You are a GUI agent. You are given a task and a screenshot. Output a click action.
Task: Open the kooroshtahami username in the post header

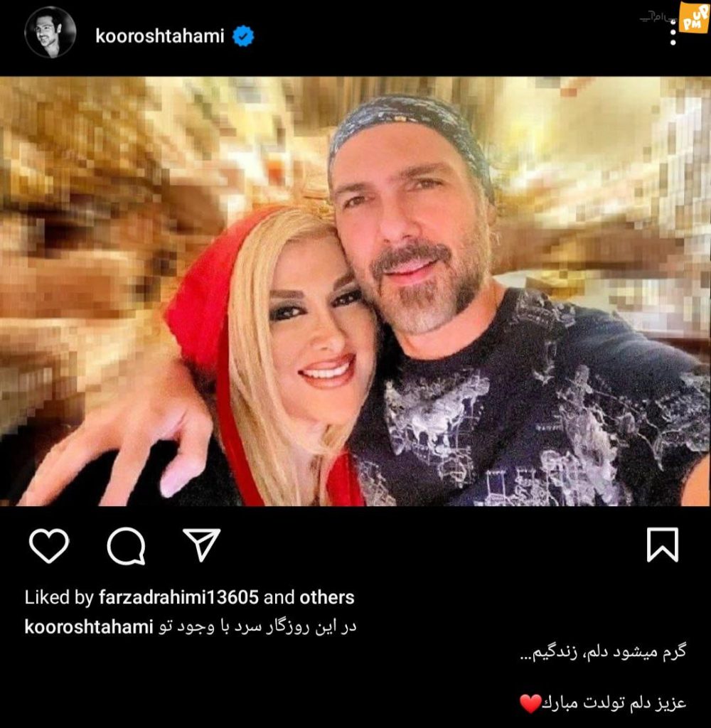pos(160,36)
